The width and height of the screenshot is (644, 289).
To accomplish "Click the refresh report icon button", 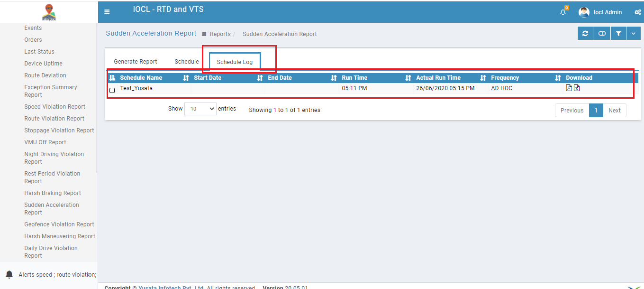I will (585, 34).
